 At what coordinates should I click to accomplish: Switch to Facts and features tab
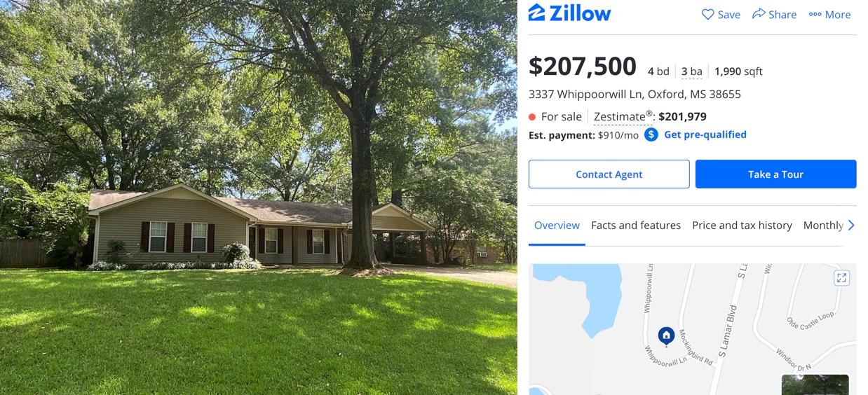click(x=636, y=225)
